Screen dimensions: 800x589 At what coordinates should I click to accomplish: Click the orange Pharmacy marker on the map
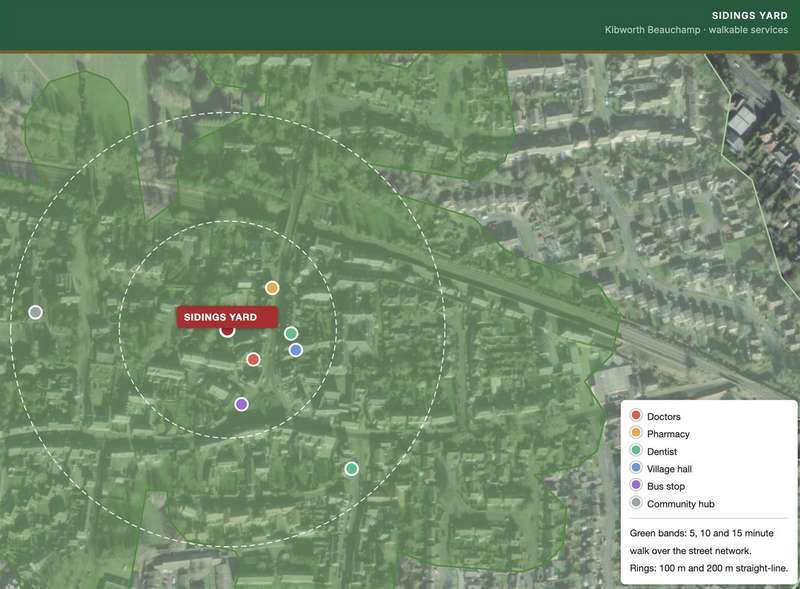click(272, 288)
